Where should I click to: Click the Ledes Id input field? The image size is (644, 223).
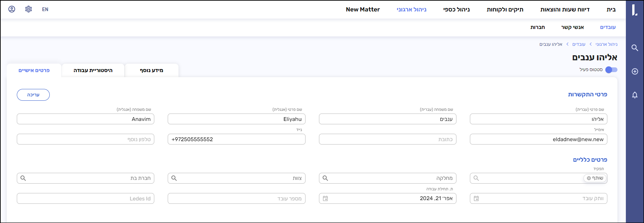pos(85,198)
